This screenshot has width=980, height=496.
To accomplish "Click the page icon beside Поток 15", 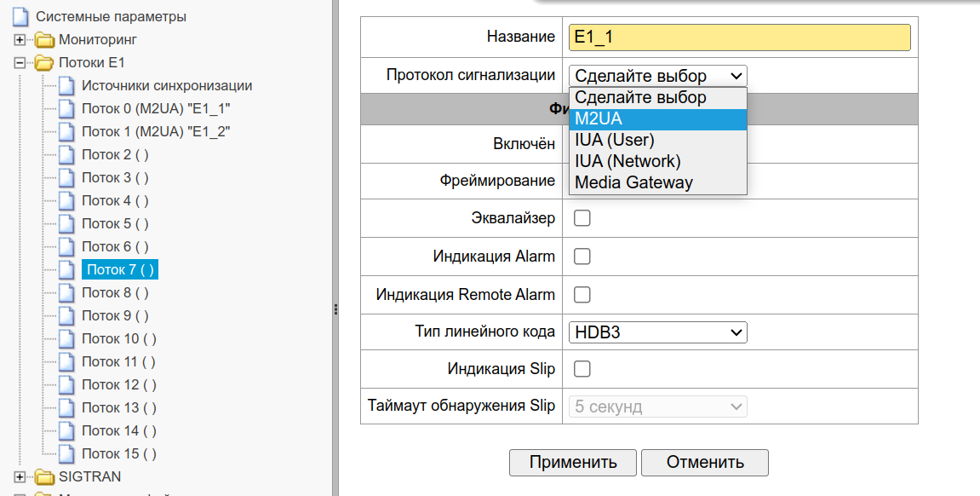I will pyautogui.click(x=67, y=454).
